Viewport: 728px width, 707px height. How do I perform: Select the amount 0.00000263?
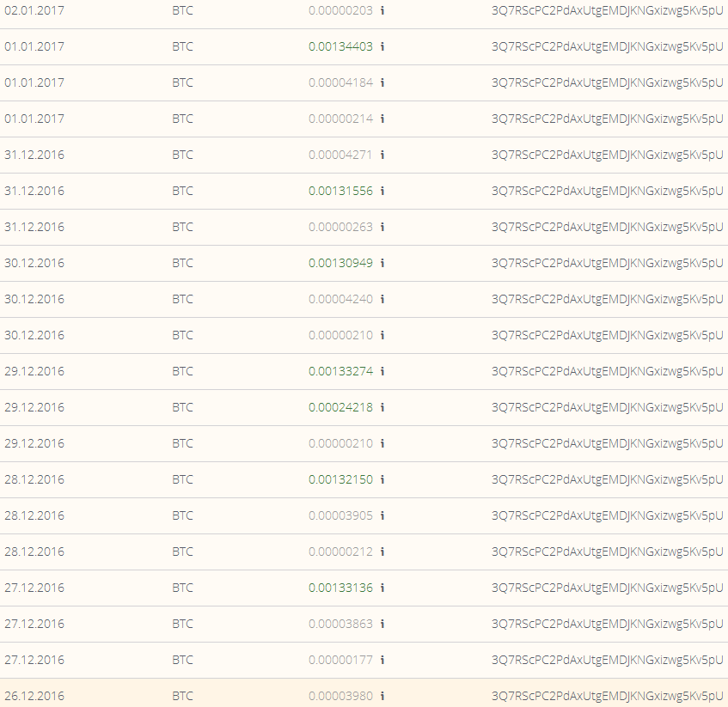[340, 227]
